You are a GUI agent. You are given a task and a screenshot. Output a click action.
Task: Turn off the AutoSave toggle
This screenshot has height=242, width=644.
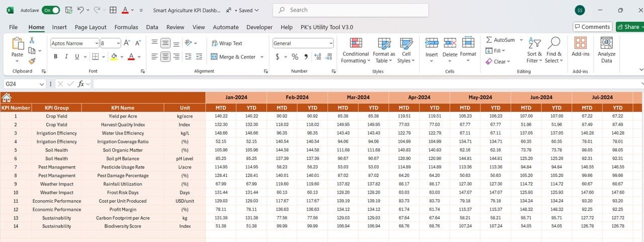click(51, 10)
